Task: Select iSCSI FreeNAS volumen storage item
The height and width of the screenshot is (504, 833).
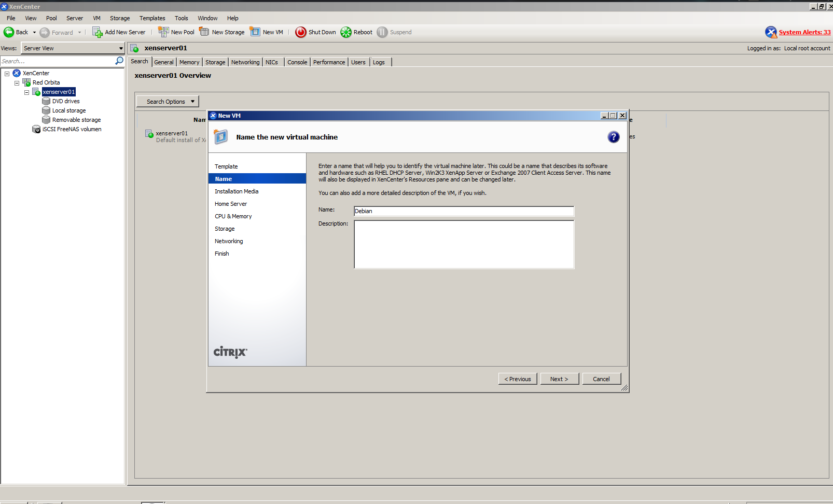Action: click(72, 129)
